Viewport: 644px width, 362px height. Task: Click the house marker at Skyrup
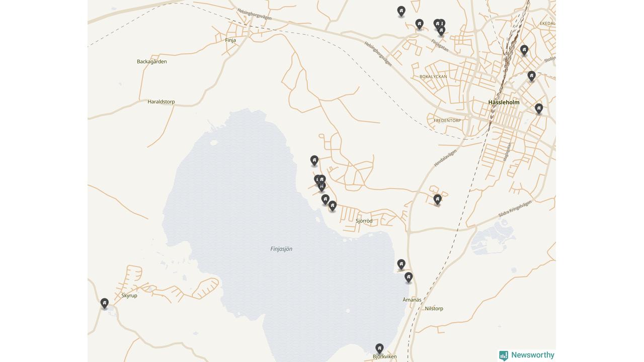click(x=104, y=303)
